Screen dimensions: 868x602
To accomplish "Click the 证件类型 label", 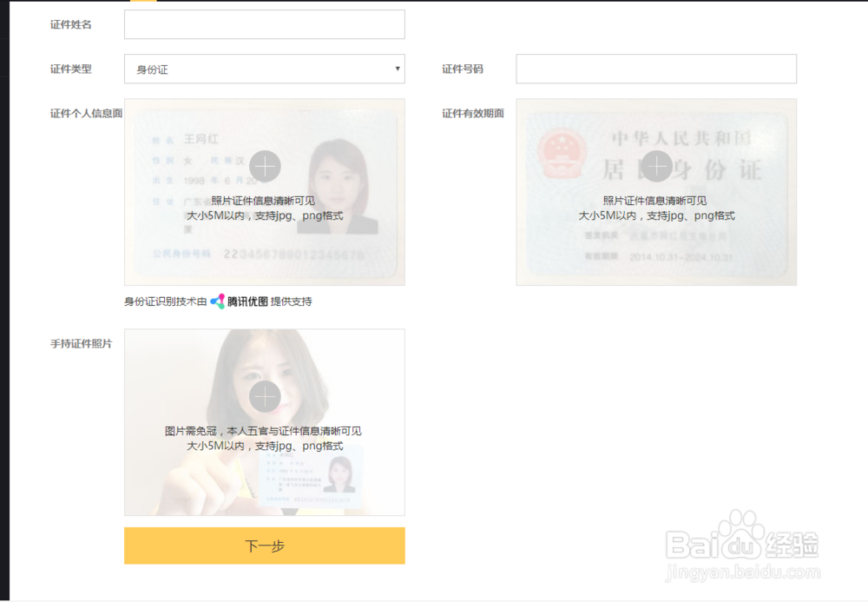I will click(x=71, y=69).
